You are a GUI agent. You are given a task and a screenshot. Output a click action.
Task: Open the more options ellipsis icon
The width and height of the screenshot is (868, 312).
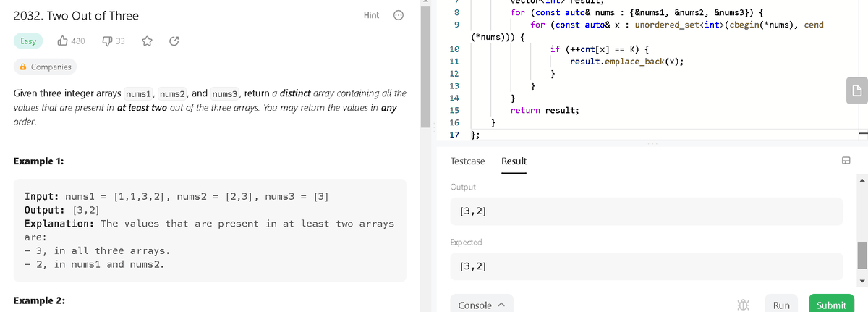point(399,15)
